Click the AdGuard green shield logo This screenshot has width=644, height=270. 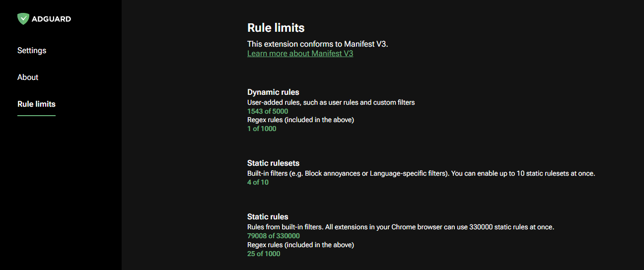click(23, 19)
